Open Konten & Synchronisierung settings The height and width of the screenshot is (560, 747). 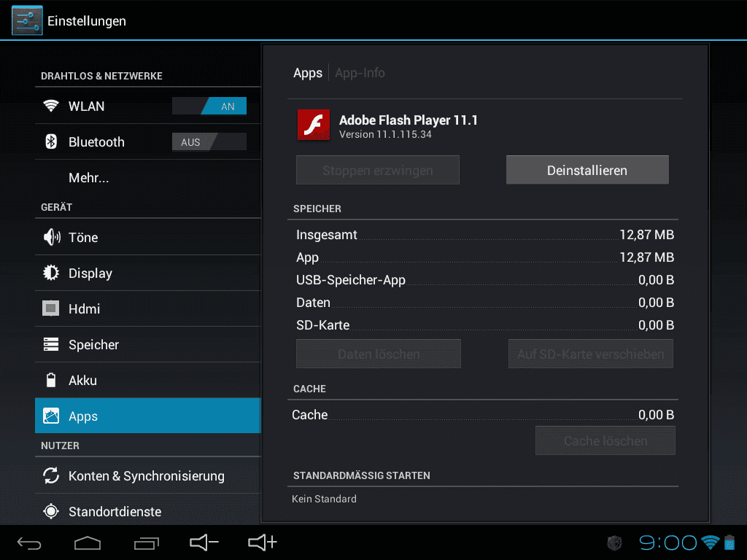(147, 475)
